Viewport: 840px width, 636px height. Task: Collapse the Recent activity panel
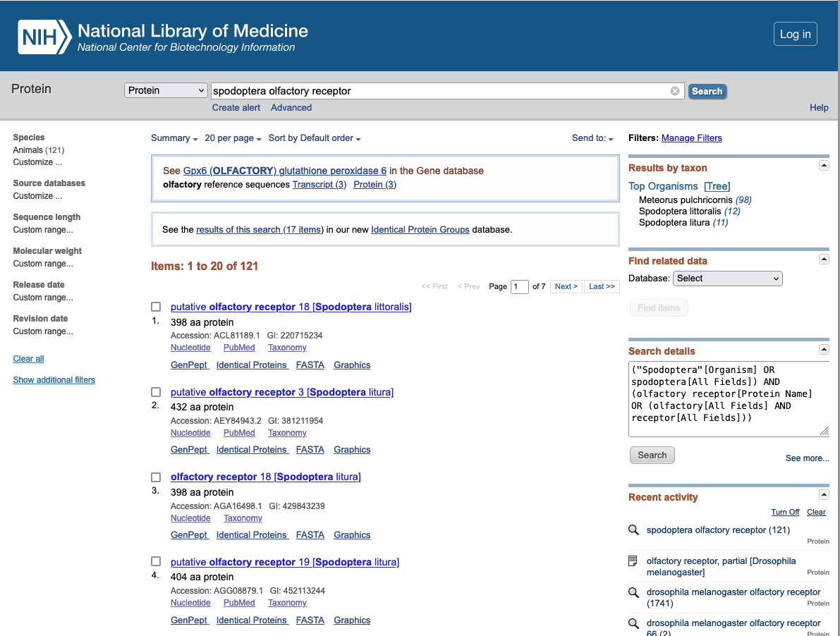[x=823, y=495]
